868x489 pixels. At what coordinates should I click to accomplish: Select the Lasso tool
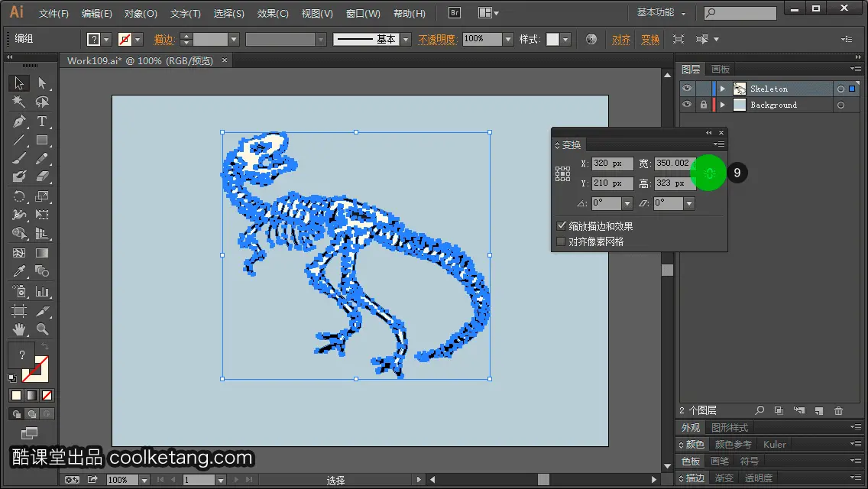pyautogui.click(x=42, y=102)
